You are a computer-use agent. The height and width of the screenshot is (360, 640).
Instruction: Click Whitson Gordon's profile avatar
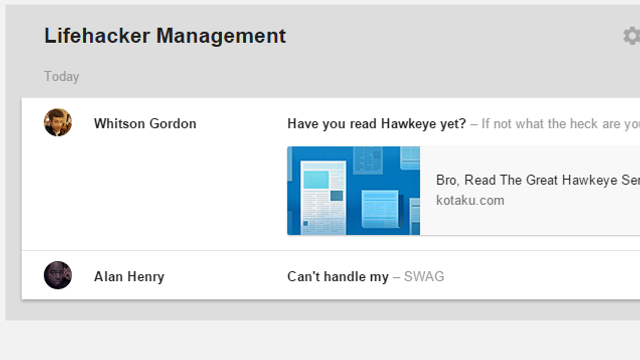click(x=58, y=122)
